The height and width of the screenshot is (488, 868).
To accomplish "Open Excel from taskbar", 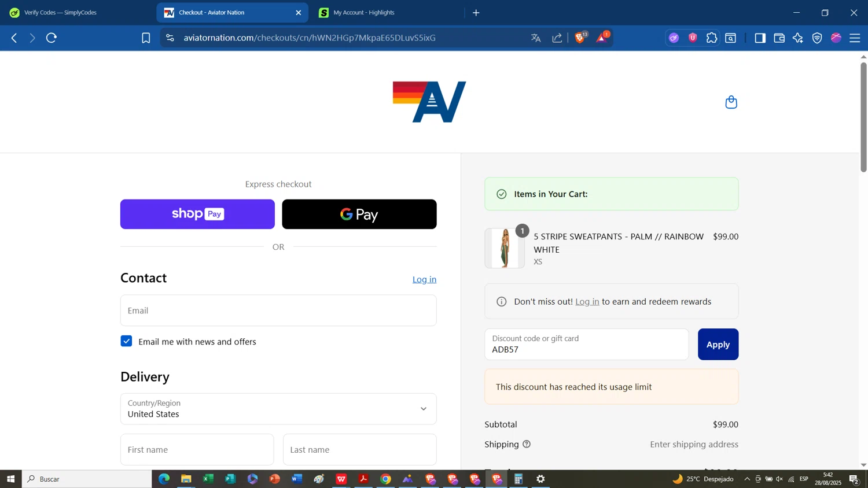I will pos(208,479).
